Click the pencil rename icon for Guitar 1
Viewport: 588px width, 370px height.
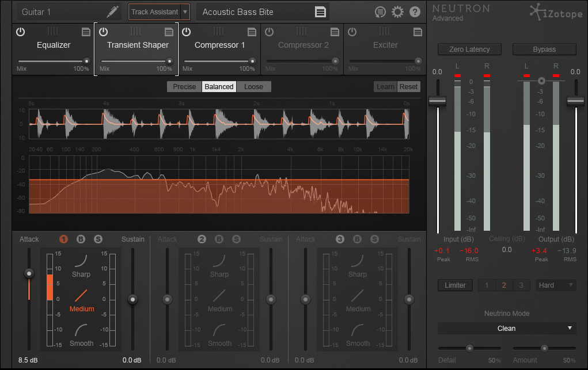[x=113, y=12]
